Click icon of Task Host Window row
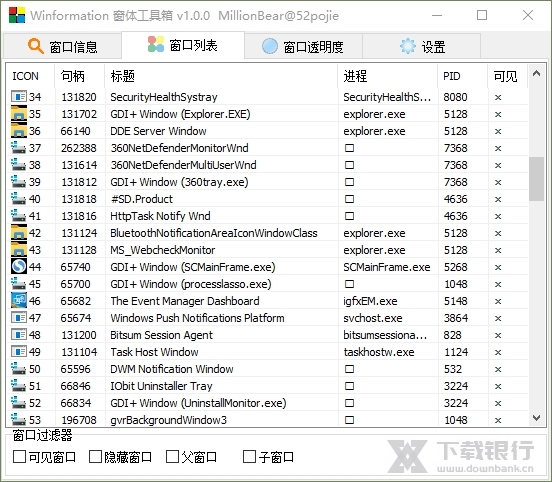This screenshot has width=552, height=482. tap(19, 351)
